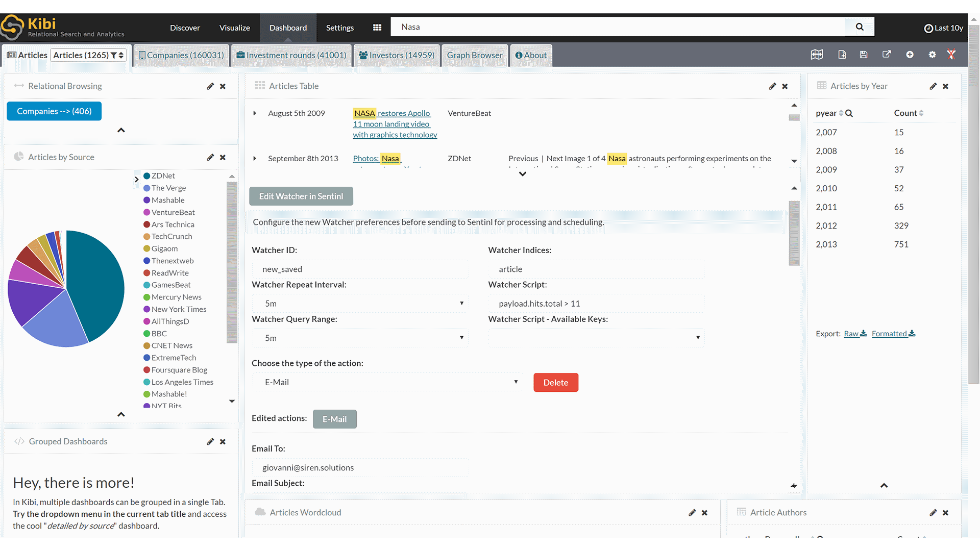Viewport: 980px width, 551px height.
Task: Collapse the pie chart legend arrow
Action: [x=136, y=179]
